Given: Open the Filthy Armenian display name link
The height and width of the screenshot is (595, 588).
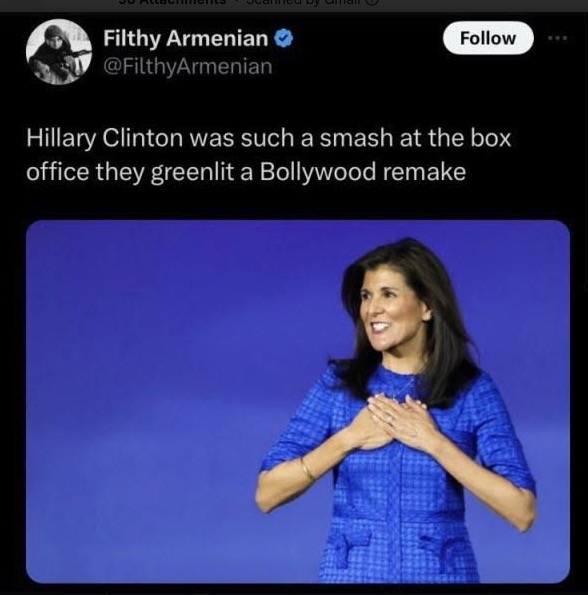Looking at the screenshot, I should 186,39.
